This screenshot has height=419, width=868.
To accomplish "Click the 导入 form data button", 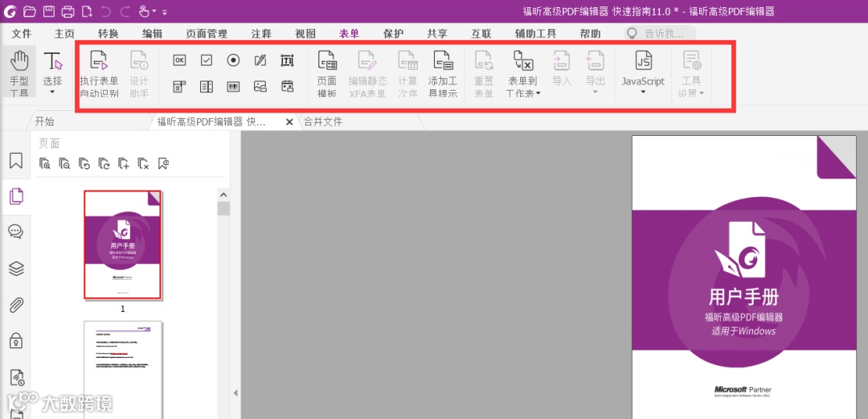I will pos(561,68).
